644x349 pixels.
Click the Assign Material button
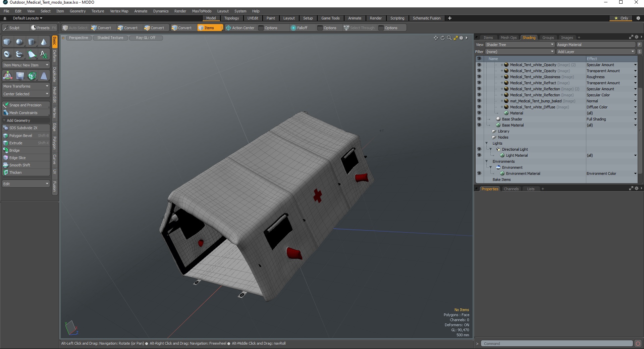pyautogui.click(x=596, y=45)
